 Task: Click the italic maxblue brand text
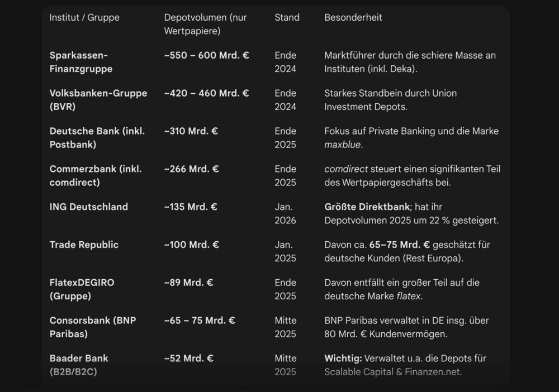(342, 145)
